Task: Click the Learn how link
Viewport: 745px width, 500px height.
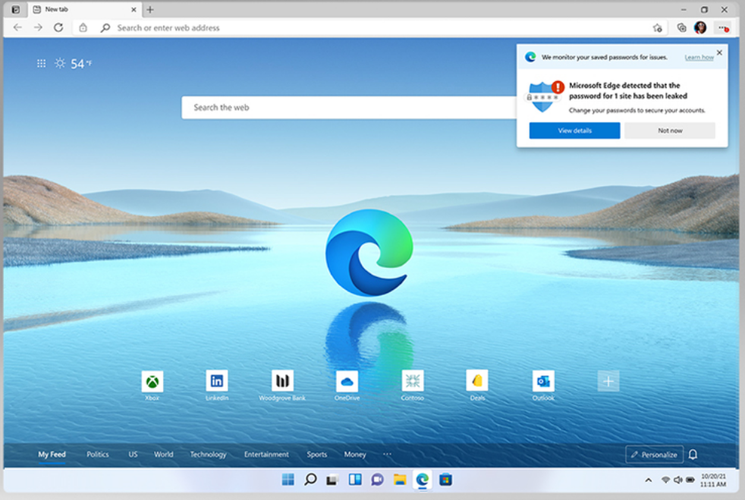Action: click(699, 57)
